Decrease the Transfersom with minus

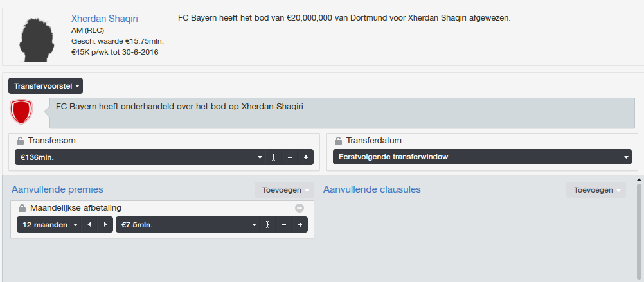tap(290, 157)
